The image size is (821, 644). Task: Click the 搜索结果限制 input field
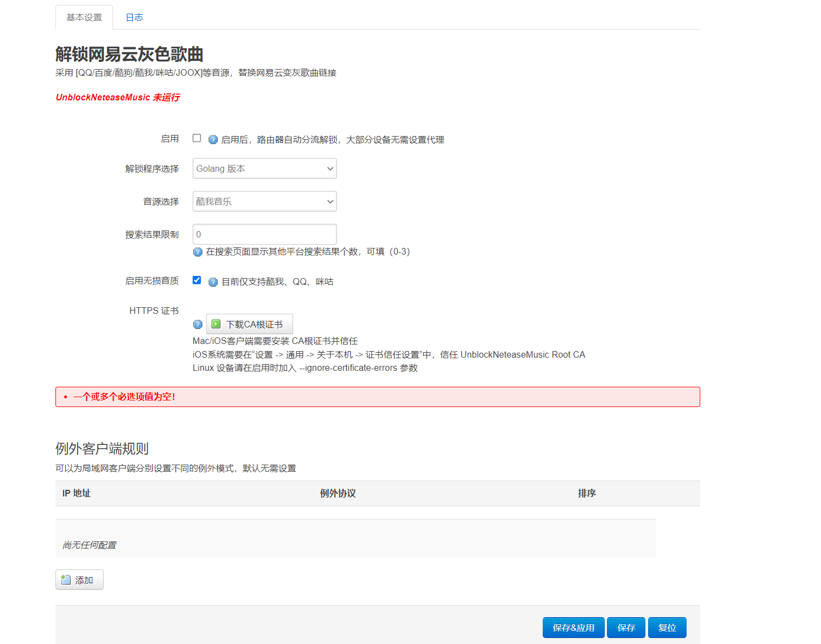pyautogui.click(x=264, y=234)
